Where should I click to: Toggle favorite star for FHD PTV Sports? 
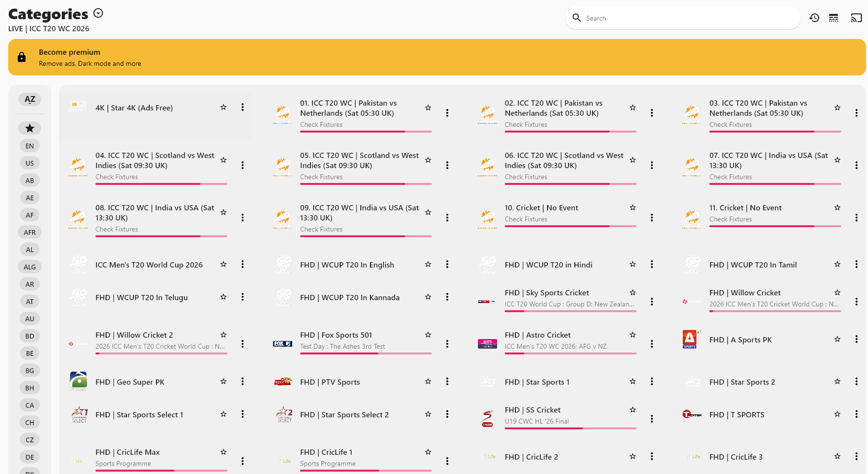coord(428,381)
